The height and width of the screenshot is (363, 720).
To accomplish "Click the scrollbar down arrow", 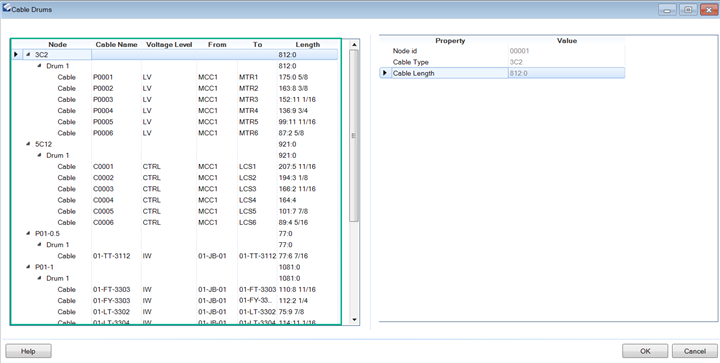I will [x=354, y=319].
